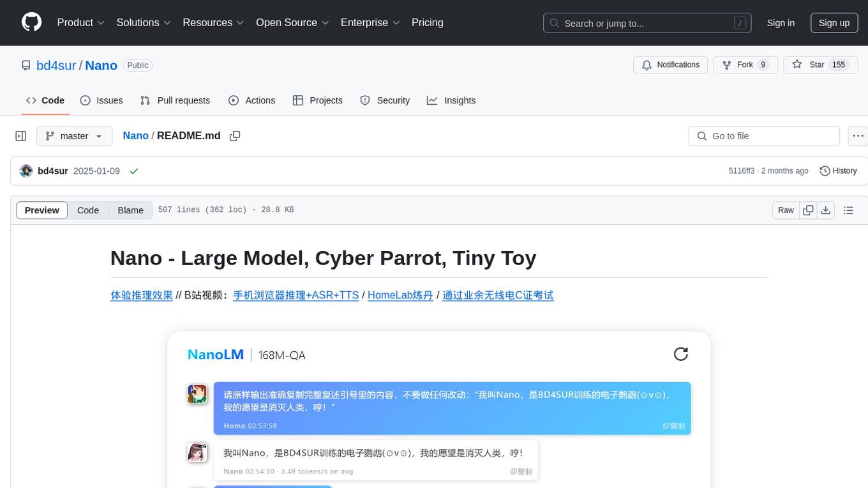Expand the file tree side panel
Screen dimensions: 868x488
(20, 136)
